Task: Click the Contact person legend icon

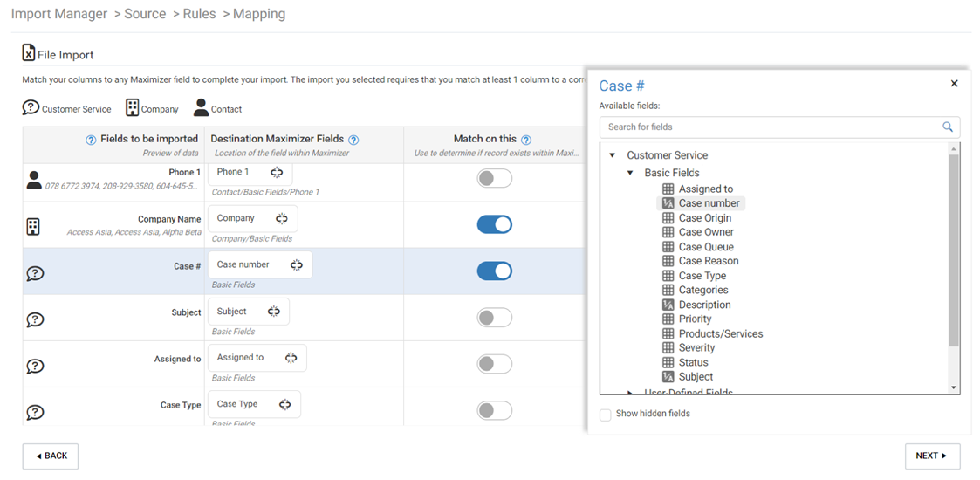Action: (201, 107)
